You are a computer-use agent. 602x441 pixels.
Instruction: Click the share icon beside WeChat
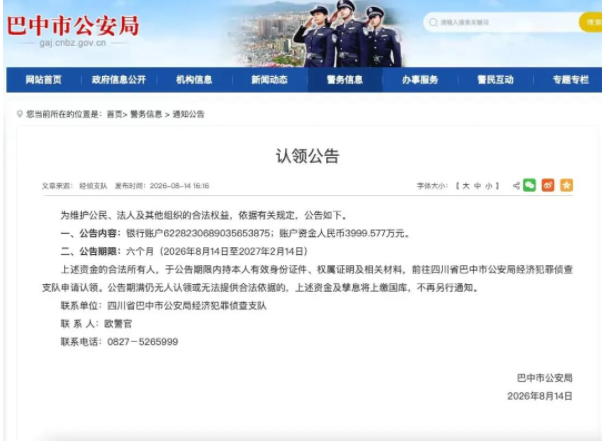pyautogui.click(x=516, y=186)
